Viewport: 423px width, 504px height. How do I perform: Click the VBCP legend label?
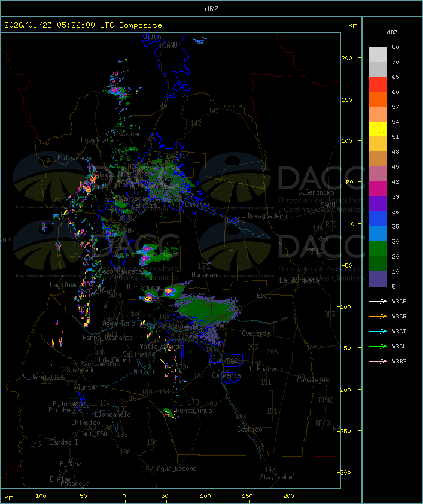[399, 302]
